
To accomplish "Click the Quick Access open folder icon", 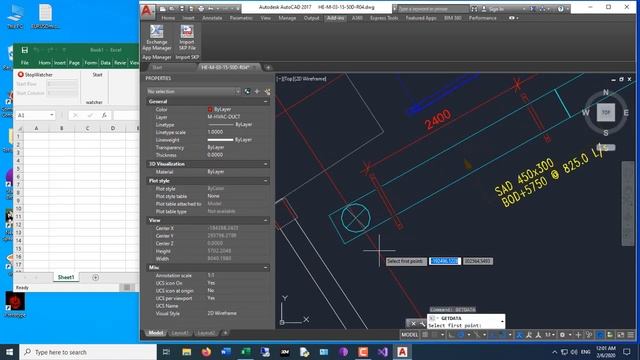I will 172,8.
